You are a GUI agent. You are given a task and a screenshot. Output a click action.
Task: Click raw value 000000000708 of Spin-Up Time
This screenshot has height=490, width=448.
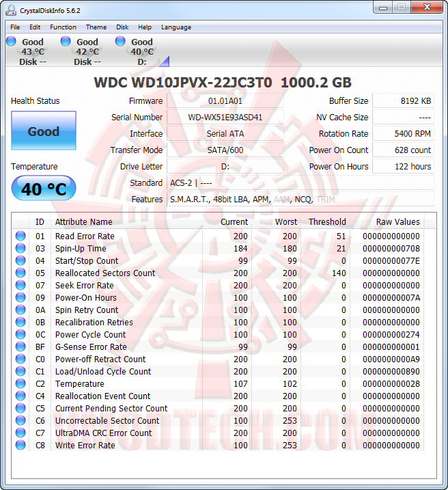[x=391, y=249]
